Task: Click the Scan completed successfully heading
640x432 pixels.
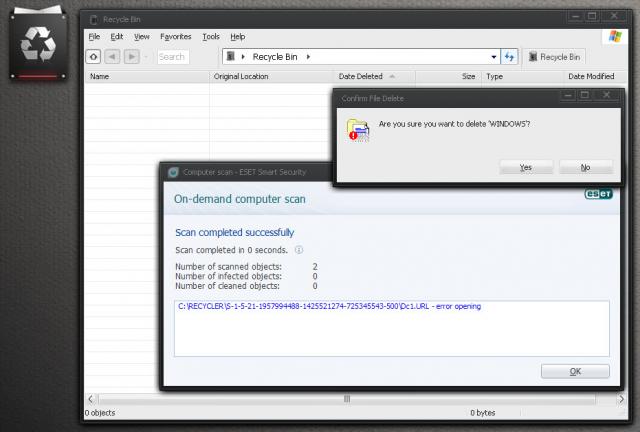Action: (x=235, y=232)
